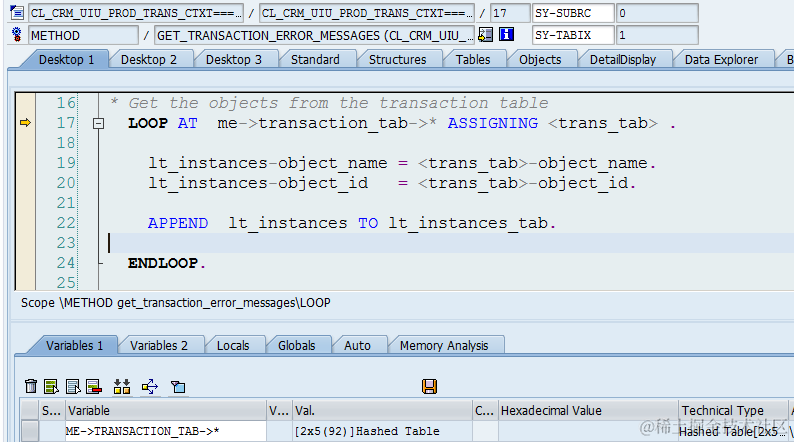Click the green sheet icon in variables toolbar
794x442 pixels.
(x=51, y=387)
